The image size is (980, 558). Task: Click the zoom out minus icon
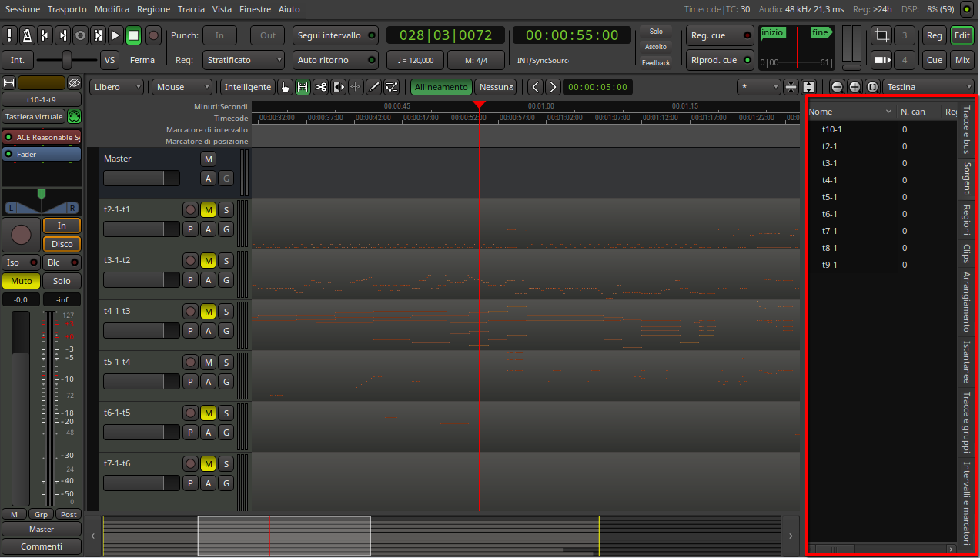click(x=837, y=88)
